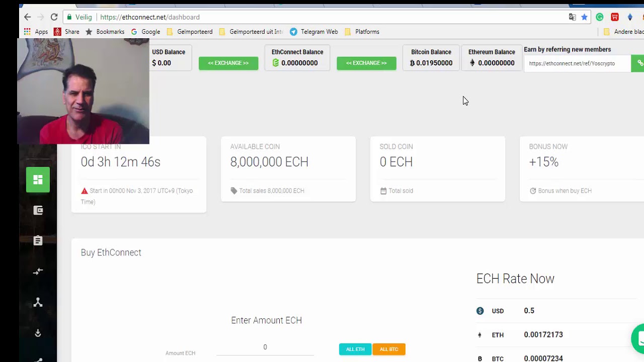
Task: Open the Grammarly extension icon
Action: [x=600, y=17]
